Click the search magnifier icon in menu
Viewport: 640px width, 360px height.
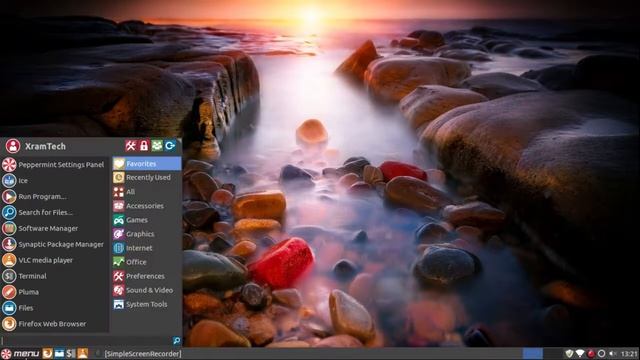(x=176, y=340)
